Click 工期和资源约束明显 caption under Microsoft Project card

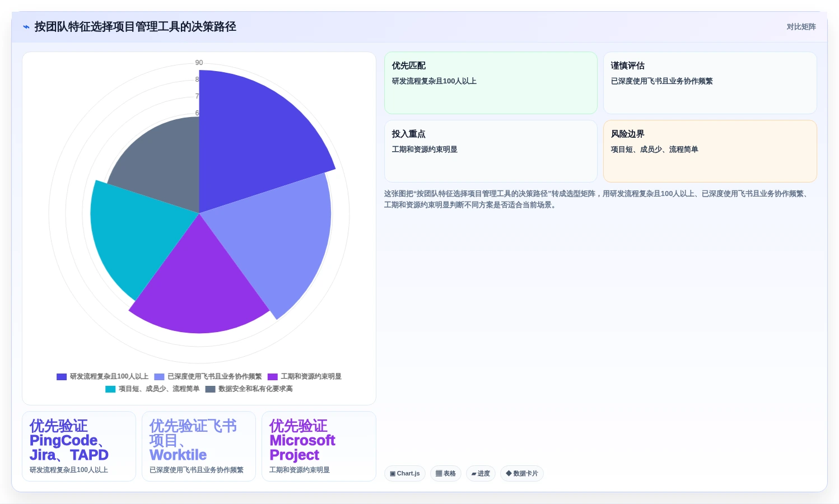coord(300,470)
